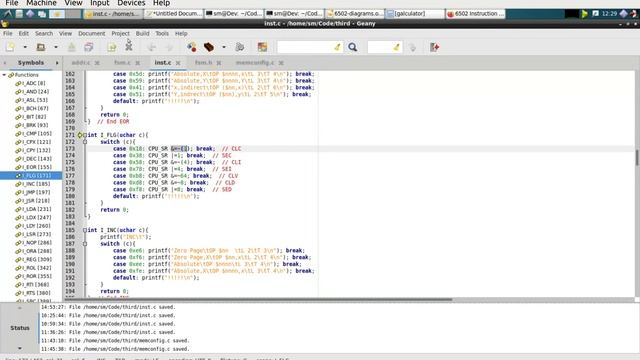Close the inst.c tab with its x
Viewport: 640px width, 360px height.
[x=178, y=63]
